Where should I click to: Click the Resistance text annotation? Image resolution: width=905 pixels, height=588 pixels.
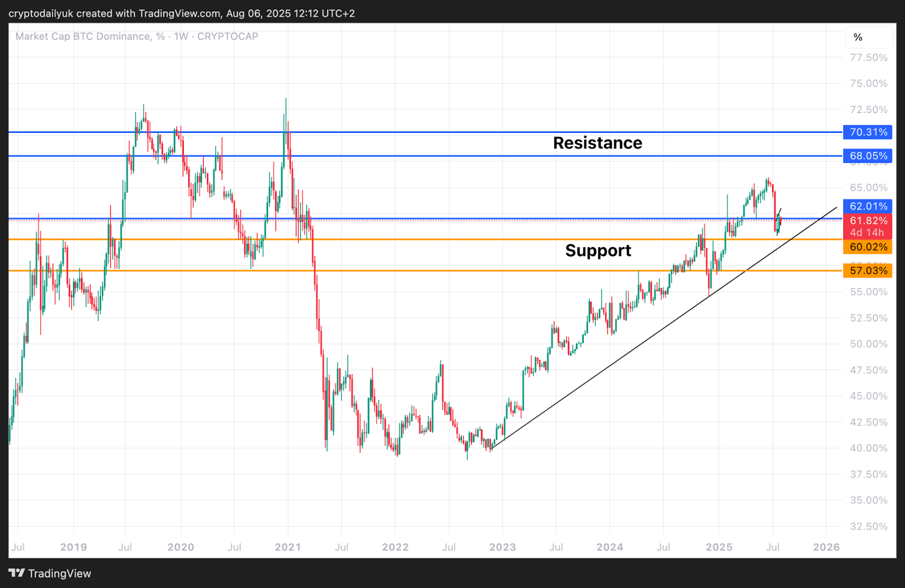597,143
